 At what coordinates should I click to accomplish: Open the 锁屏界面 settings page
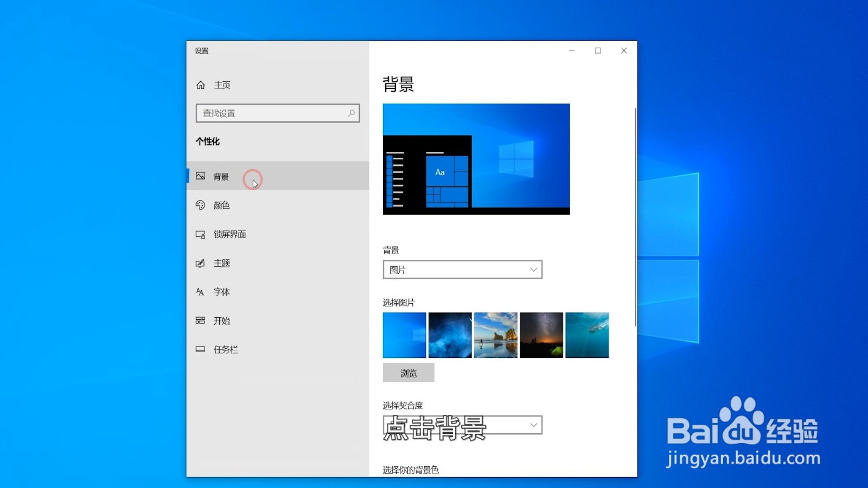[x=277, y=234]
